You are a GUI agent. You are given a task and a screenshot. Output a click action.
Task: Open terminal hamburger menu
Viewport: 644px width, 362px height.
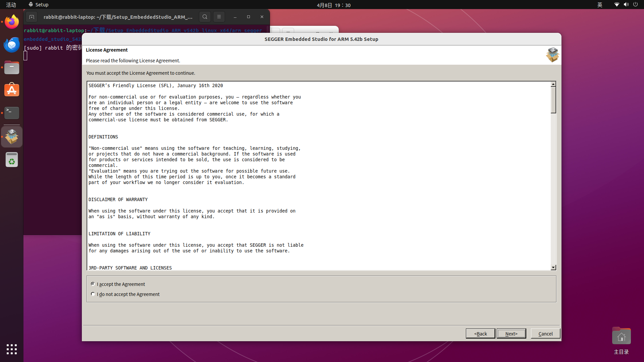tap(219, 17)
